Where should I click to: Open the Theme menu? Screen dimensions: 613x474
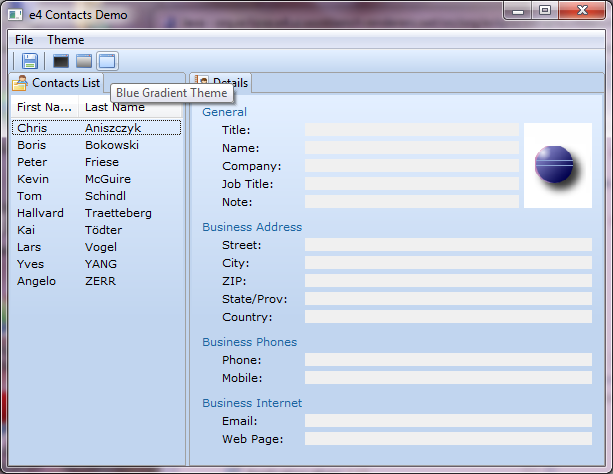[66, 39]
